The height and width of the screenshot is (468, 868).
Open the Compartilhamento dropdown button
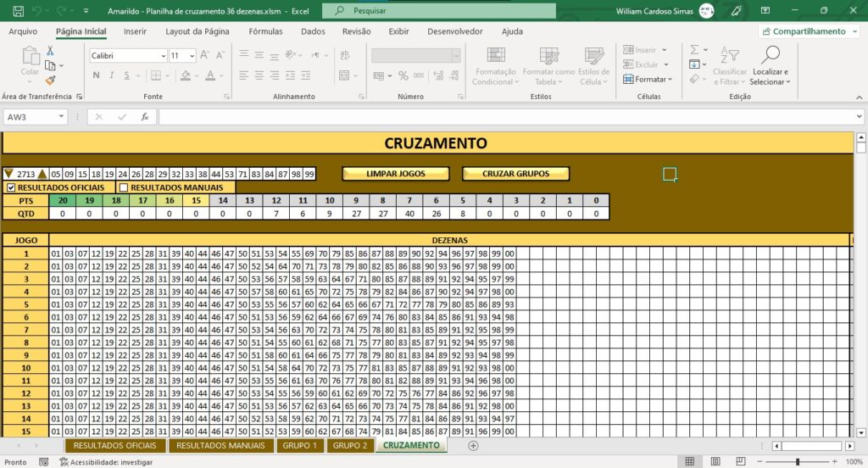(x=809, y=31)
